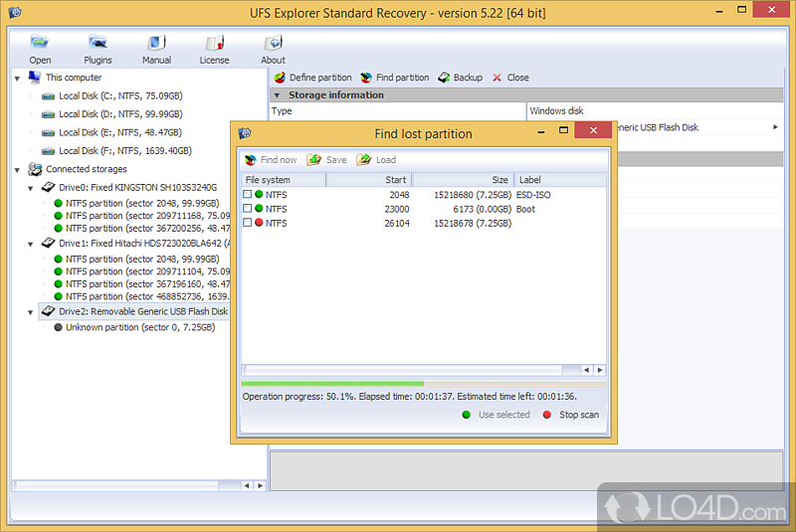Image resolution: width=796 pixels, height=532 pixels.
Task: Click the dialog's horizontal scrollbar track
Action: [x=412, y=370]
